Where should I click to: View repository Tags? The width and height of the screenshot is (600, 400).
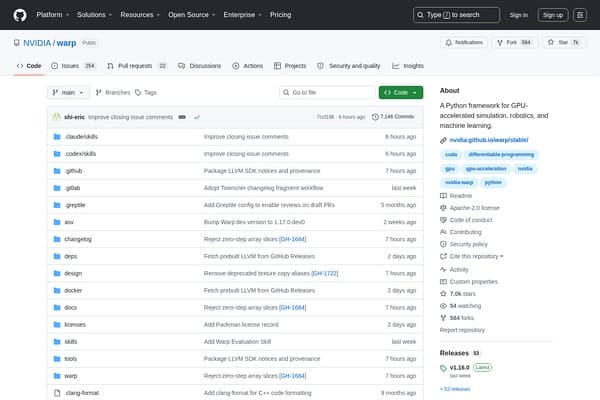[146, 93]
